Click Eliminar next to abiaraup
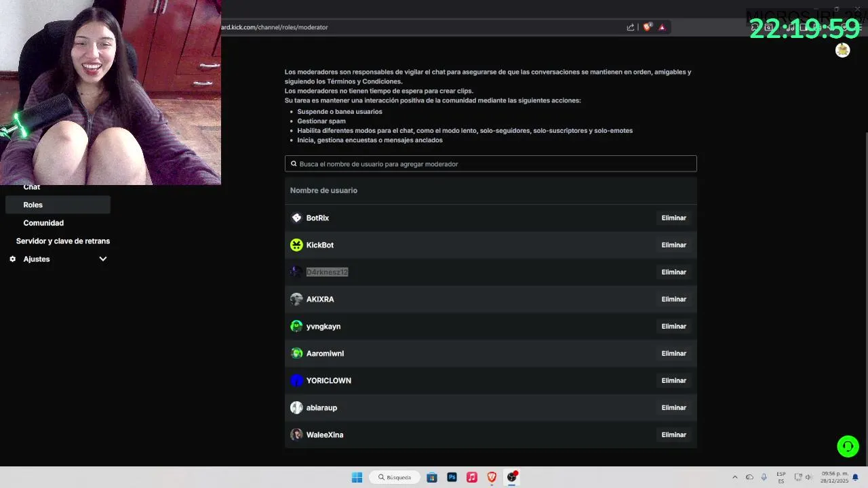This screenshot has height=488, width=868. tap(674, 407)
